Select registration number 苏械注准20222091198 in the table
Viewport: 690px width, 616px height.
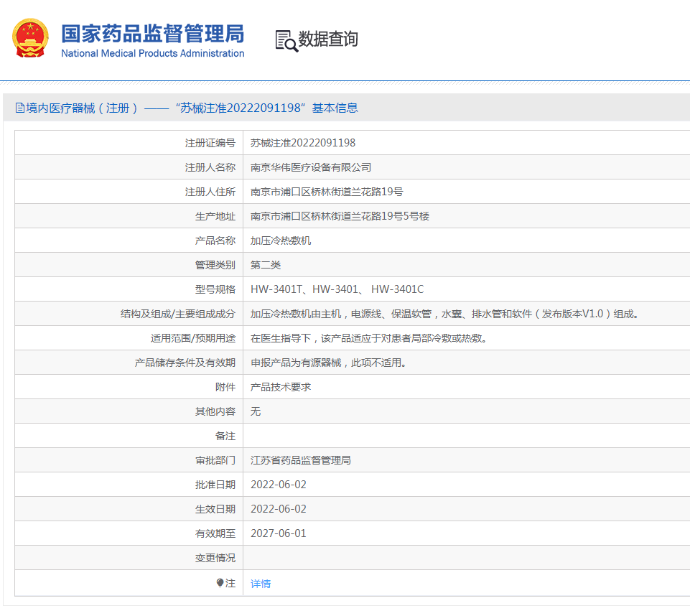303,143
